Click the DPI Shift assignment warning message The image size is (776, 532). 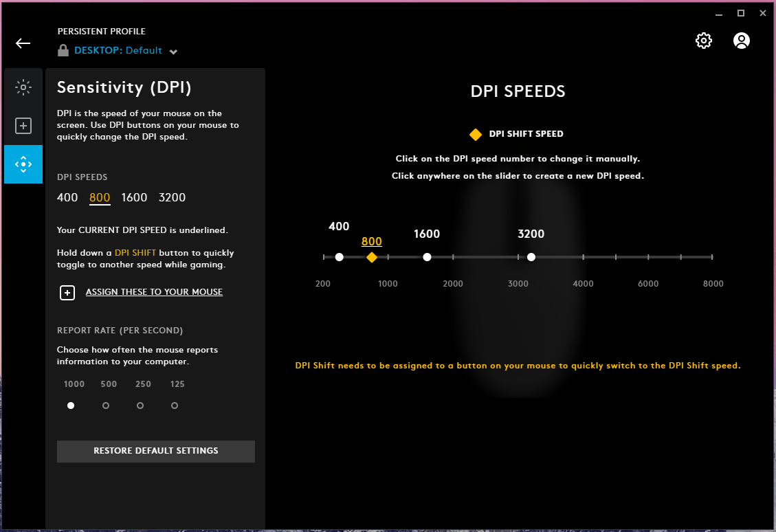(518, 366)
